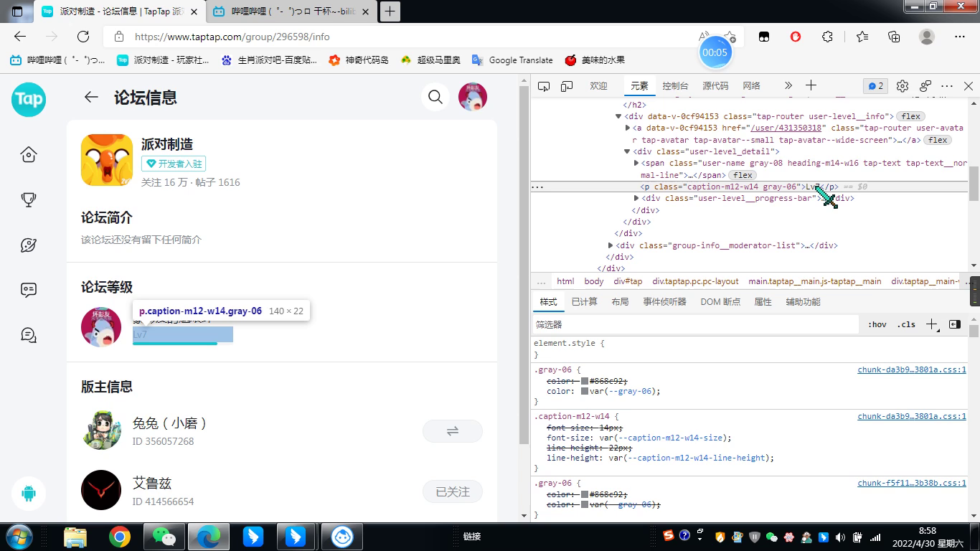Select the inspect element picker tool
980x551 pixels.
point(544,85)
